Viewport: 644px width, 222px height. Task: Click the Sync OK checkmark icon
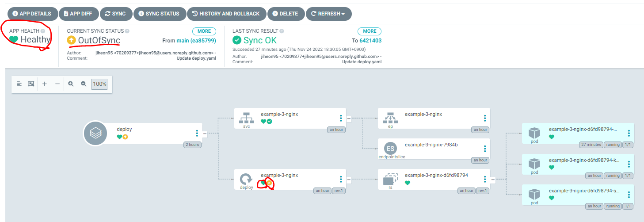[237, 40]
